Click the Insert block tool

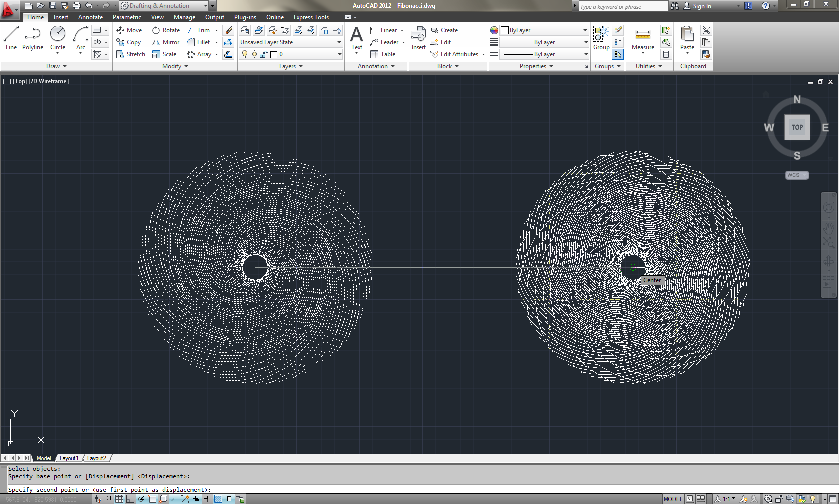pos(419,38)
